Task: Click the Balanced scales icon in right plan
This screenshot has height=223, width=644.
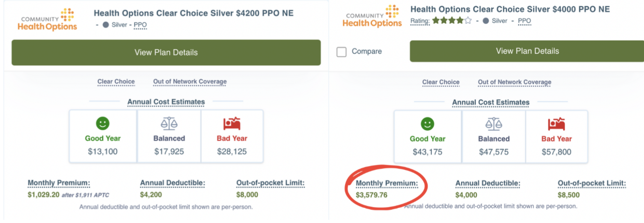Action: (x=494, y=124)
